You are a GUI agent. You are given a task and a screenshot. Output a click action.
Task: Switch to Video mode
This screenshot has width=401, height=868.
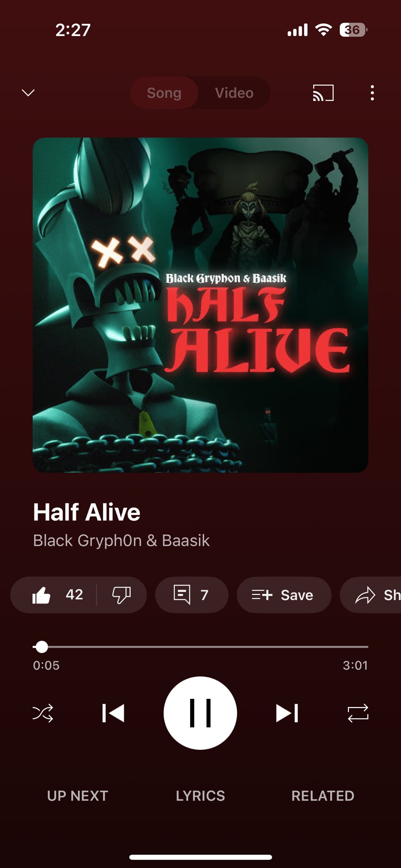pyautogui.click(x=234, y=93)
